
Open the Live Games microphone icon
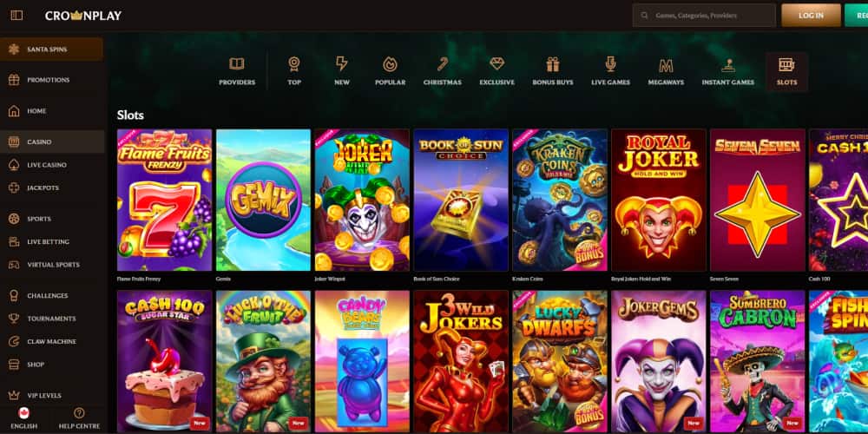coord(610,64)
